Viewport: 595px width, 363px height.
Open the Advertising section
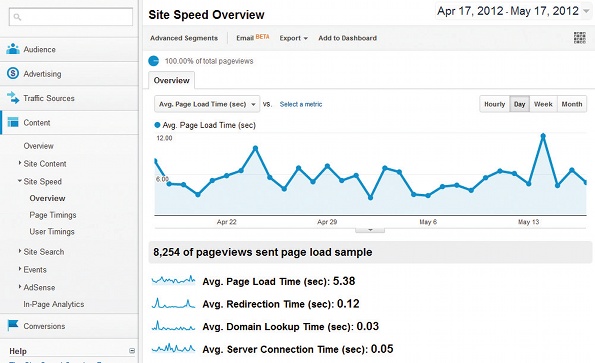click(x=69, y=74)
